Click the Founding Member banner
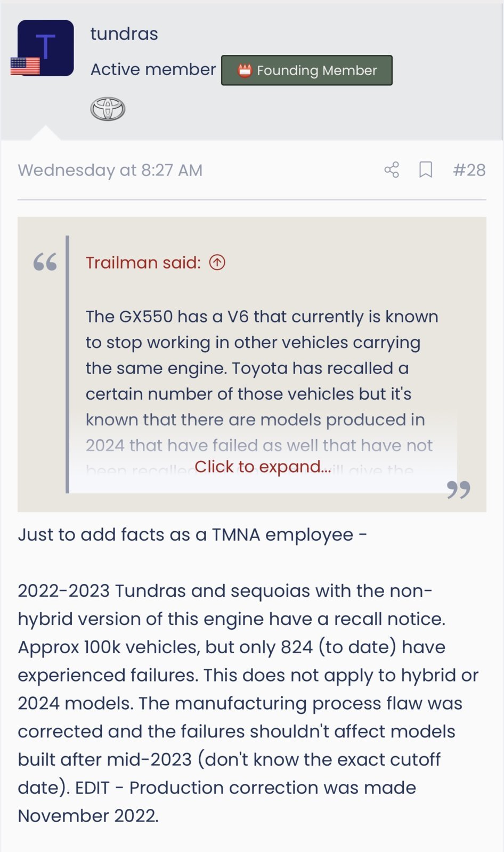Screen dimensions: 504x852 point(307,70)
